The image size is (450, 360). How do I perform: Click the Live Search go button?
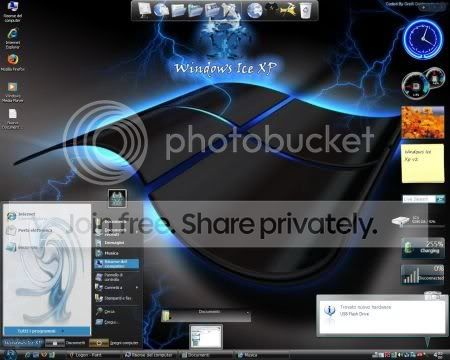click(x=440, y=199)
